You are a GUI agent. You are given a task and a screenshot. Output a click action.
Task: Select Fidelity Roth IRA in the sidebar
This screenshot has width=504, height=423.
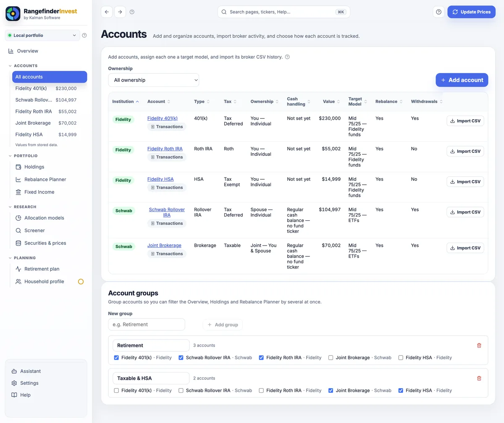click(x=50, y=112)
